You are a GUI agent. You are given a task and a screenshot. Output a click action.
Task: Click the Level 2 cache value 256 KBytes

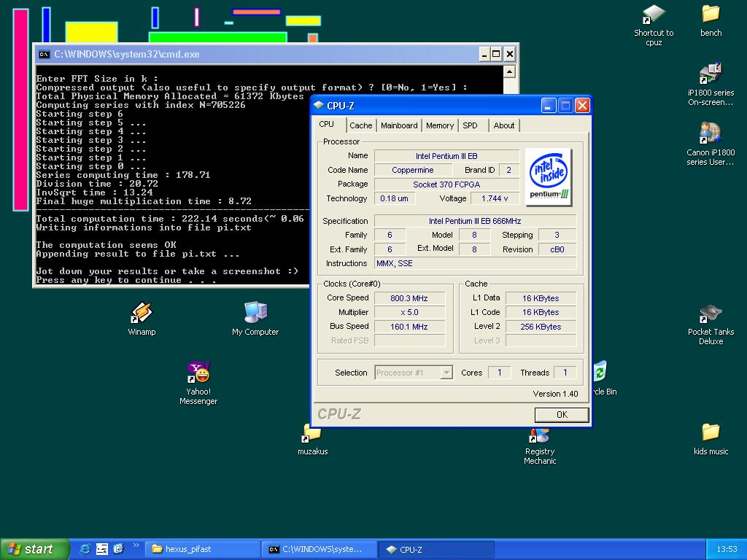[x=541, y=327]
